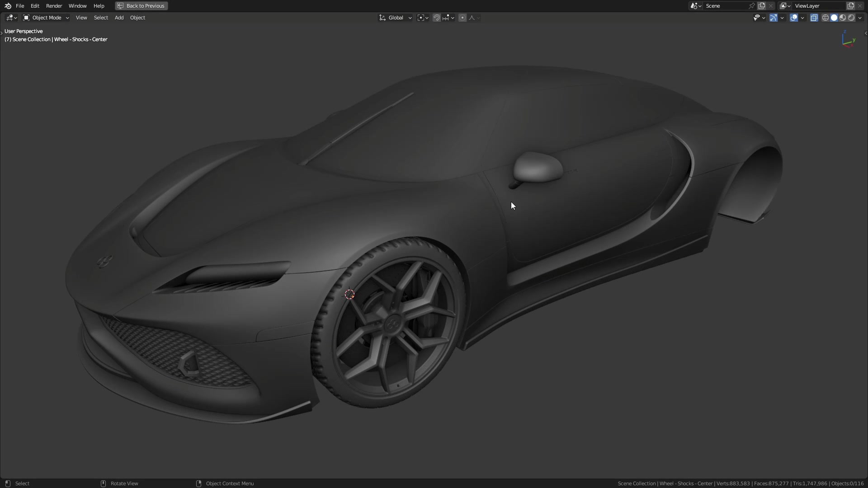Click the ViewLayer name field
The width and height of the screenshot is (868, 488).
pyautogui.click(x=819, y=6)
